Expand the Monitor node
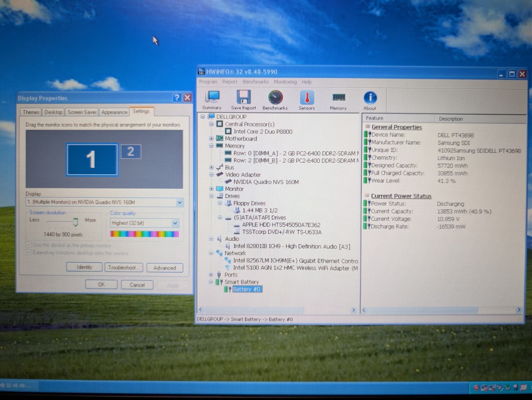532x400 pixels. [x=211, y=189]
